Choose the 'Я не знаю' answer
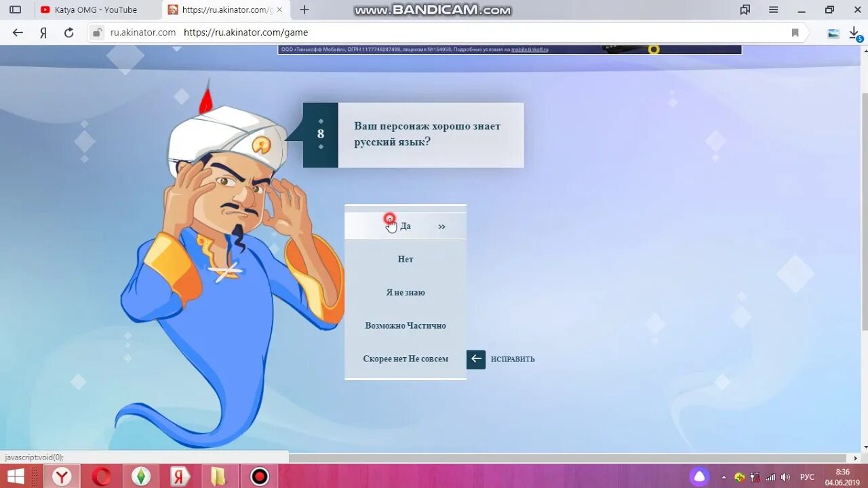 pos(406,292)
